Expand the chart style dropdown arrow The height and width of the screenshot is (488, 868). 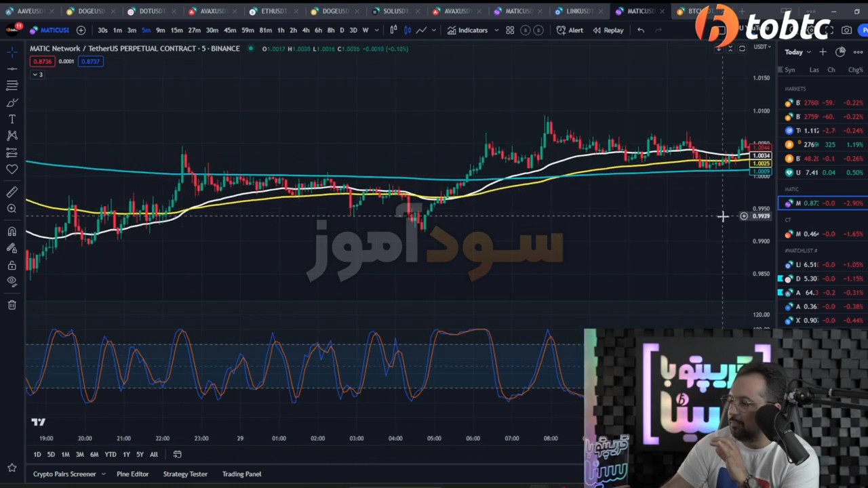(x=433, y=30)
